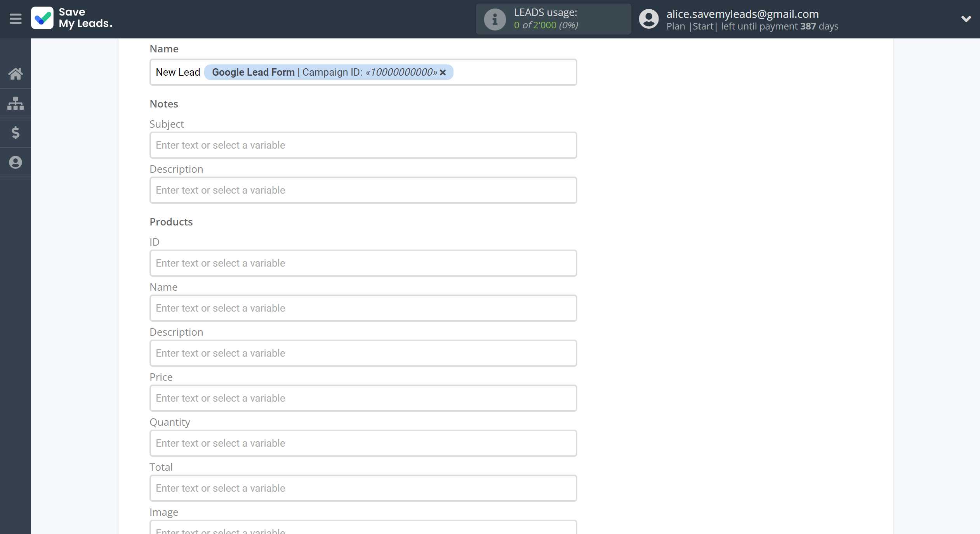The width and height of the screenshot is (980, 534).
Task: Click the Notes Description input field
Action: 363,190
